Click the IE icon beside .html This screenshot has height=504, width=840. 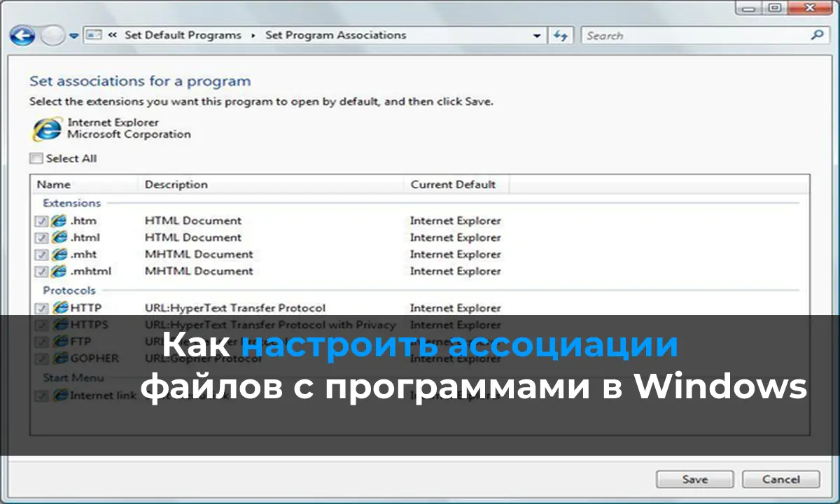click(x=59, y=237)
